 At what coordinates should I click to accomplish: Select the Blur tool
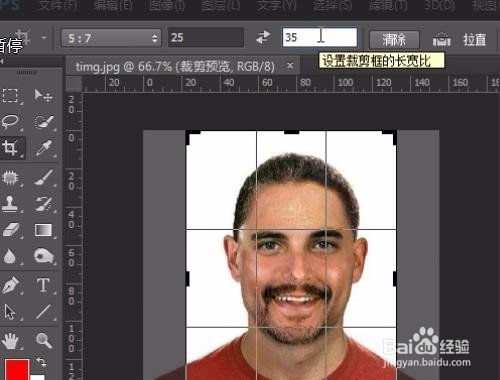coord(10,256)
